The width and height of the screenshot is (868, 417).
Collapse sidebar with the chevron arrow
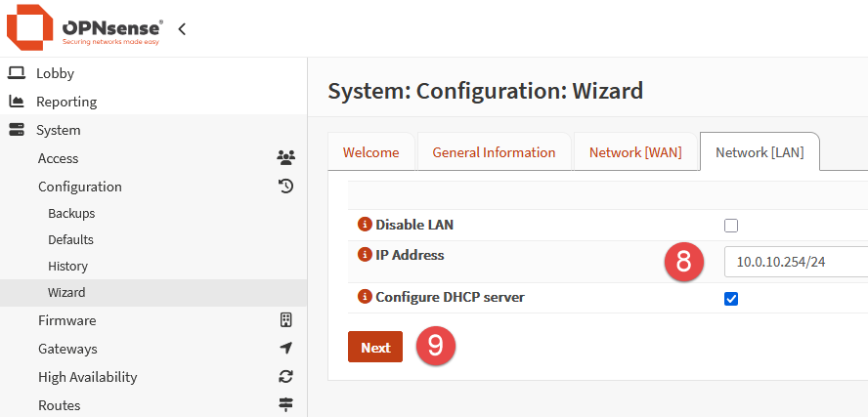pos(182,29)
